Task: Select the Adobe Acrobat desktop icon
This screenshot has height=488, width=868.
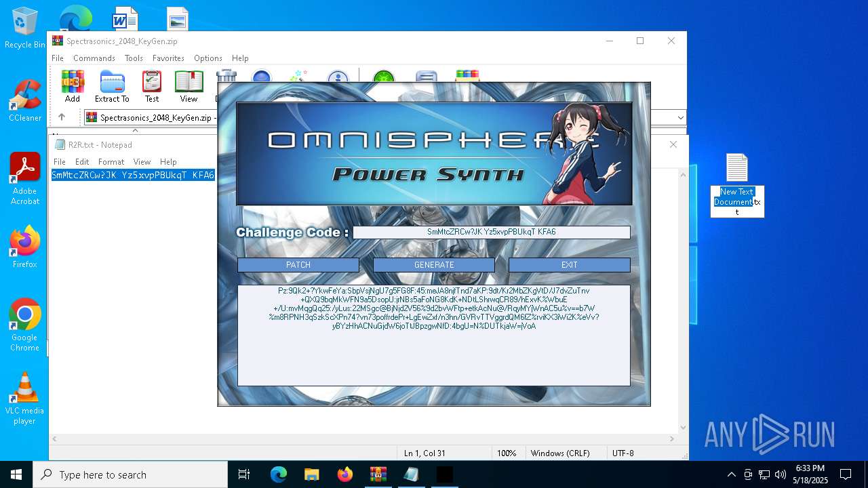Action: [24, 178]
